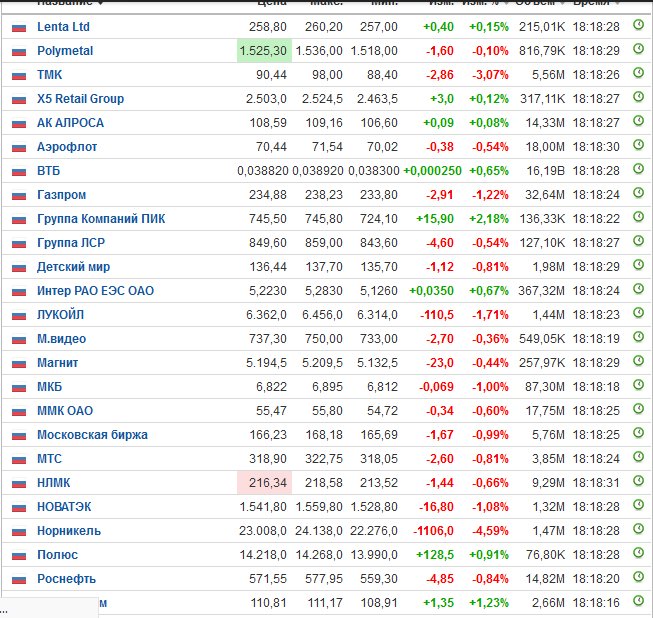The height and width of the screenshot is (618, 653).
Task: Click the clock icon in Газпром row
Action: (638, 193)
